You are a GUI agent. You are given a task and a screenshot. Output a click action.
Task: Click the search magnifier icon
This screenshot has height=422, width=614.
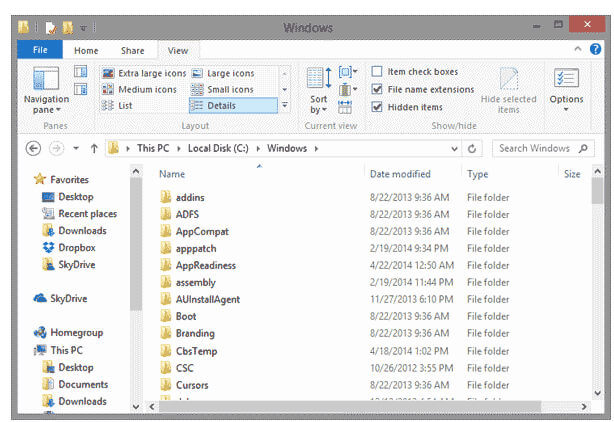583,148
